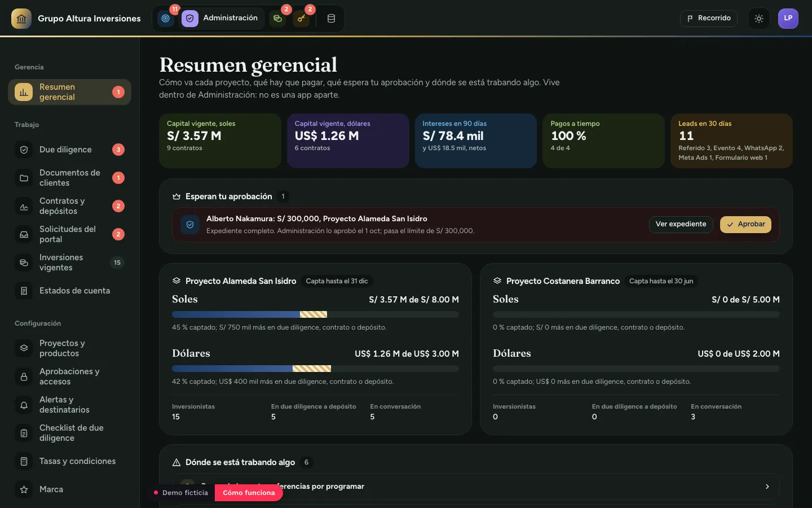Viewport: 812px width, 508px height.
Task: Click the Intereses en 90 días card
Action: coord(476,141)
